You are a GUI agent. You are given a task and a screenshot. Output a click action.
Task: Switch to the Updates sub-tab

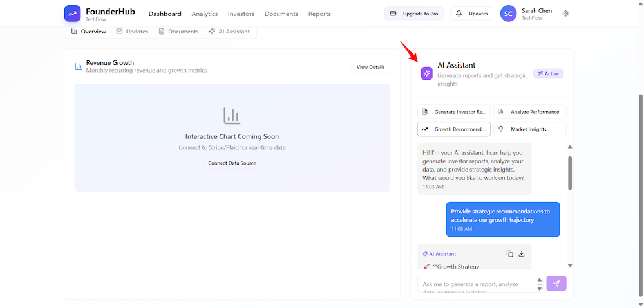[132, 32]
